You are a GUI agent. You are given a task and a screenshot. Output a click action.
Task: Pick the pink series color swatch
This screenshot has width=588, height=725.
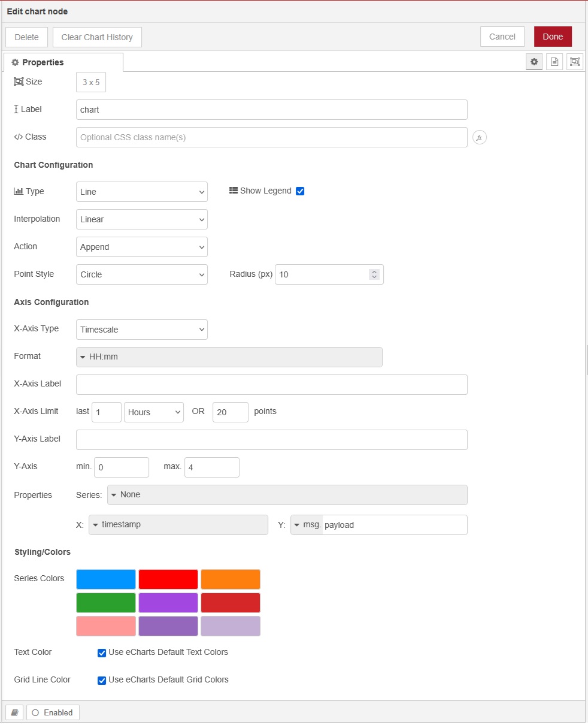tap(106, 626)
